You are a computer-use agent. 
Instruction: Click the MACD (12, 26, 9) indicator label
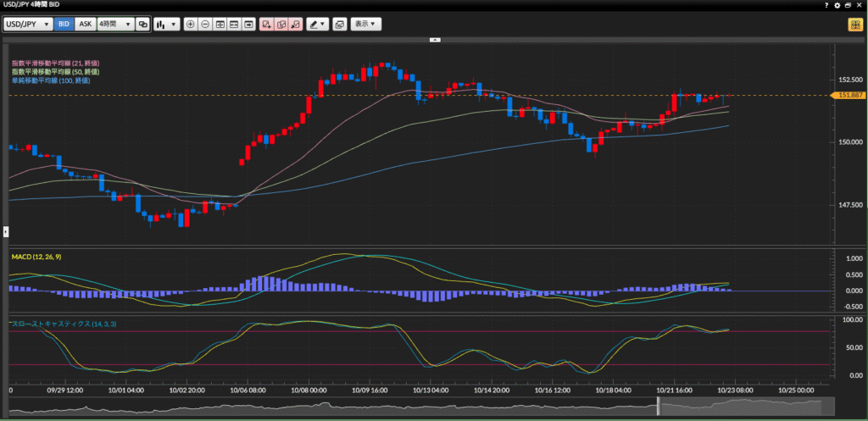click(x=36, y=256)
